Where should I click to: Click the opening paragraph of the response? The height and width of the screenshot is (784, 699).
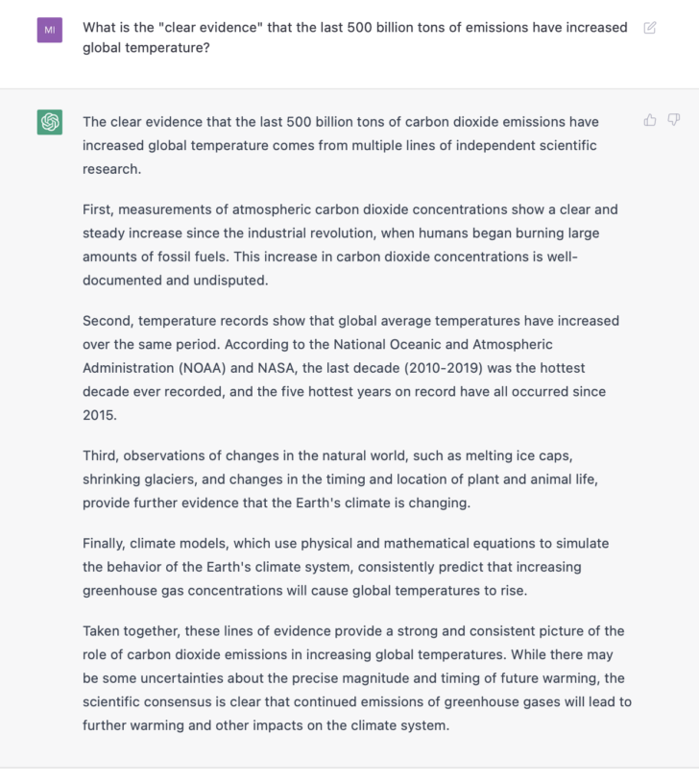[340, 145]
